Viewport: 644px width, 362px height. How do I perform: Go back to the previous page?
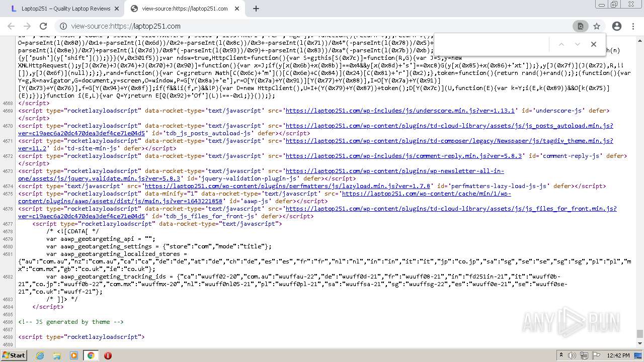point(11,26)
